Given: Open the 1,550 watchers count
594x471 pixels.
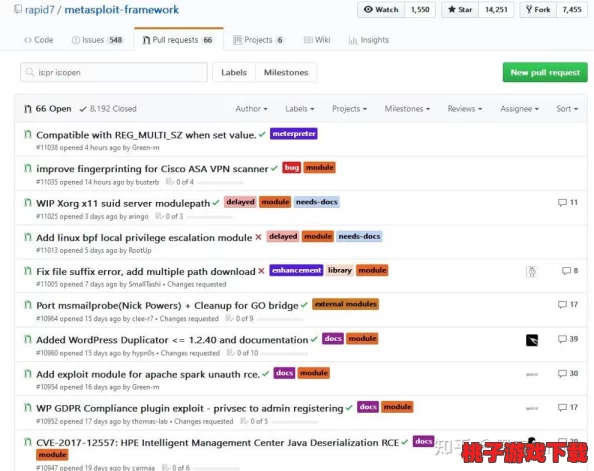Looking at the screenshot, I should pos(420,9).
